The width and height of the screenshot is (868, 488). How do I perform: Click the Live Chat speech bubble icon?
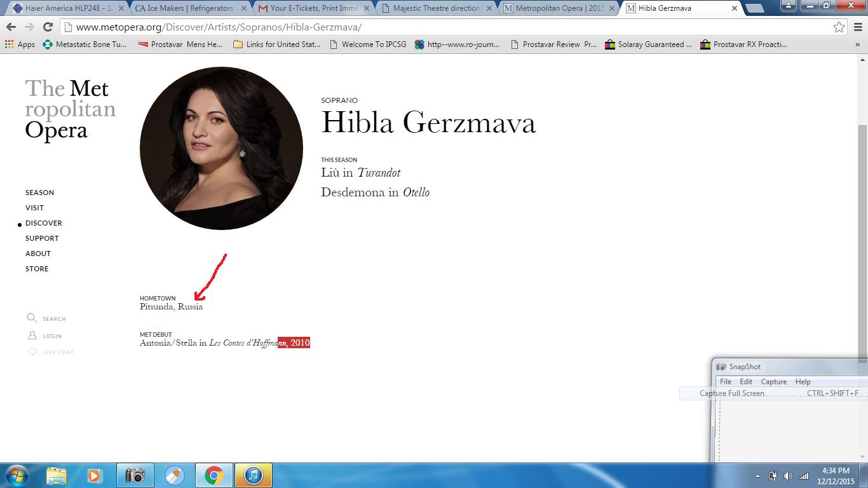click(32, 352)
